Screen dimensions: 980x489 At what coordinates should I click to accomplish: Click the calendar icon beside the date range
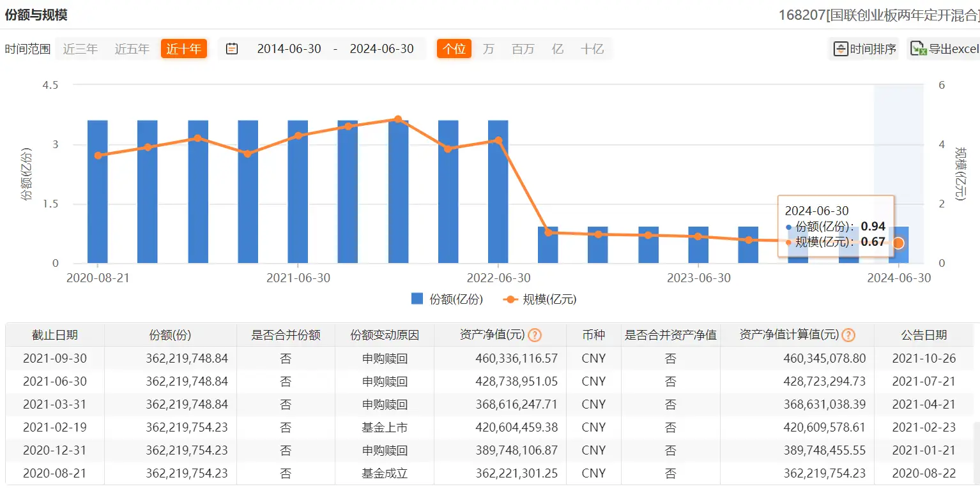point(232,49)
